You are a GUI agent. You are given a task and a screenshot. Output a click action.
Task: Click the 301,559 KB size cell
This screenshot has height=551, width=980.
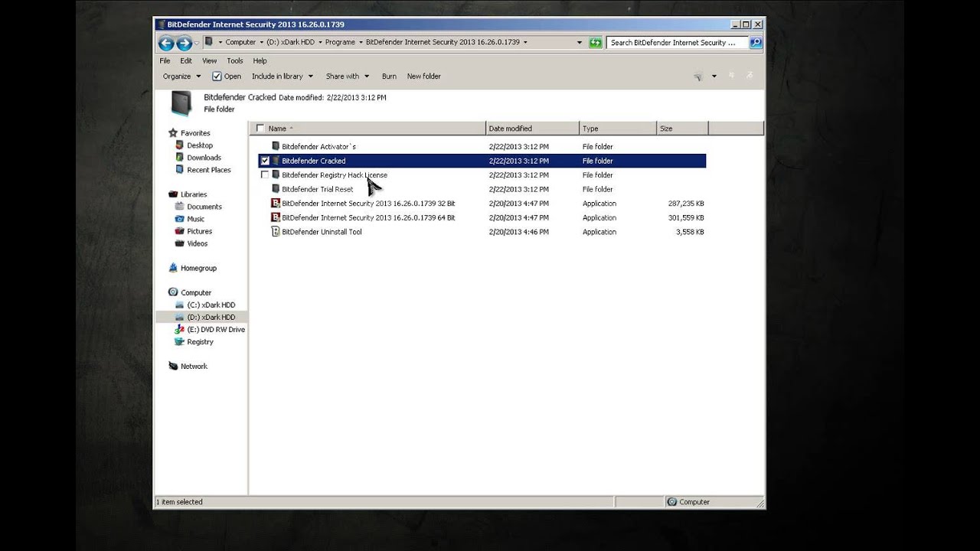tap(686, 217)
